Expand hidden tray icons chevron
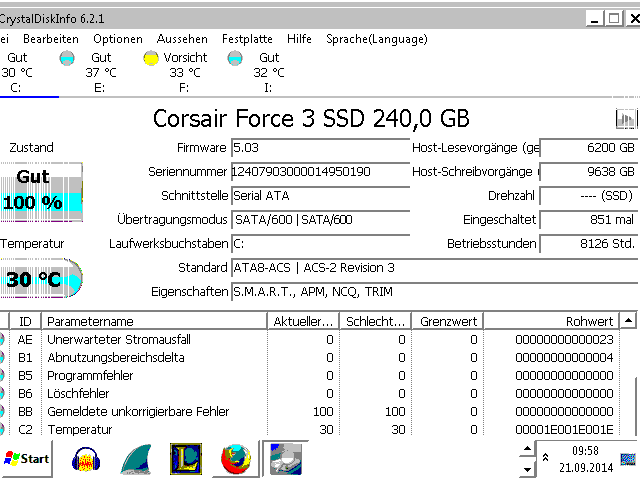 545,458
